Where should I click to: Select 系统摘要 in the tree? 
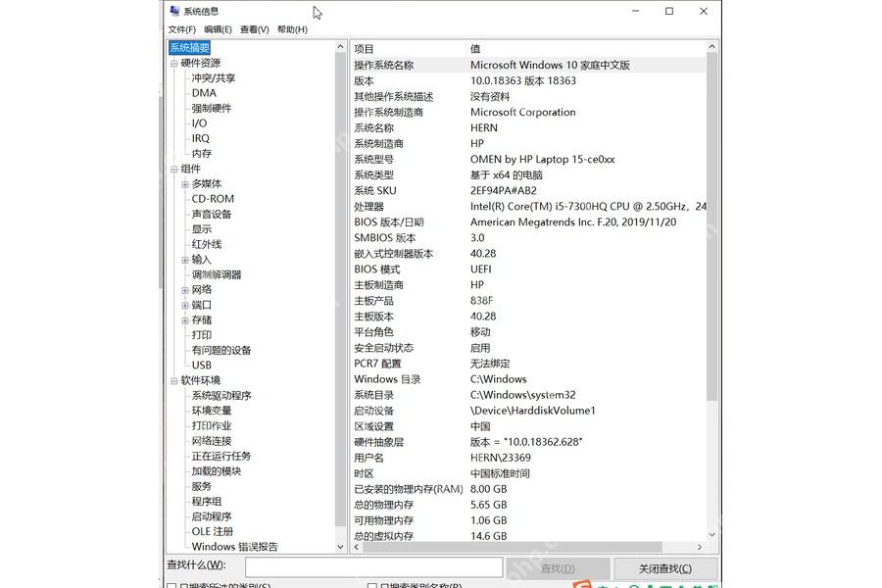coord(189,48)
